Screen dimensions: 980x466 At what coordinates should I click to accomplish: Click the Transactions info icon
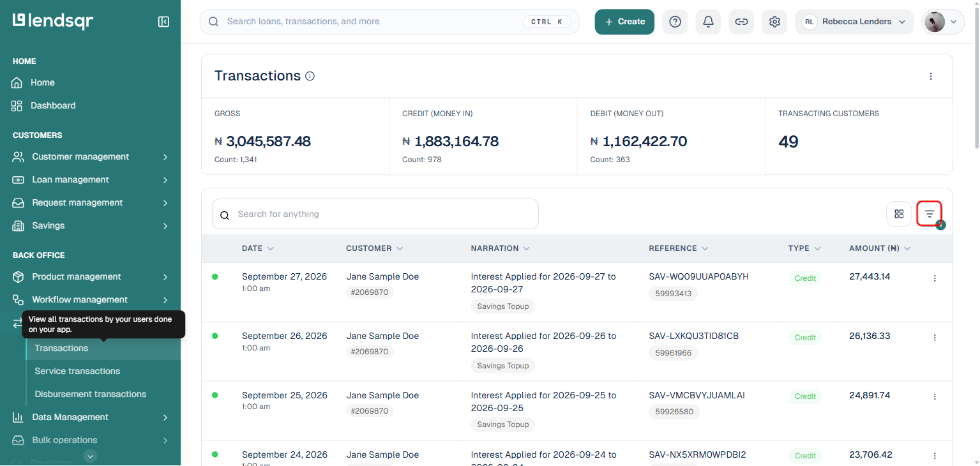(310, 76)
